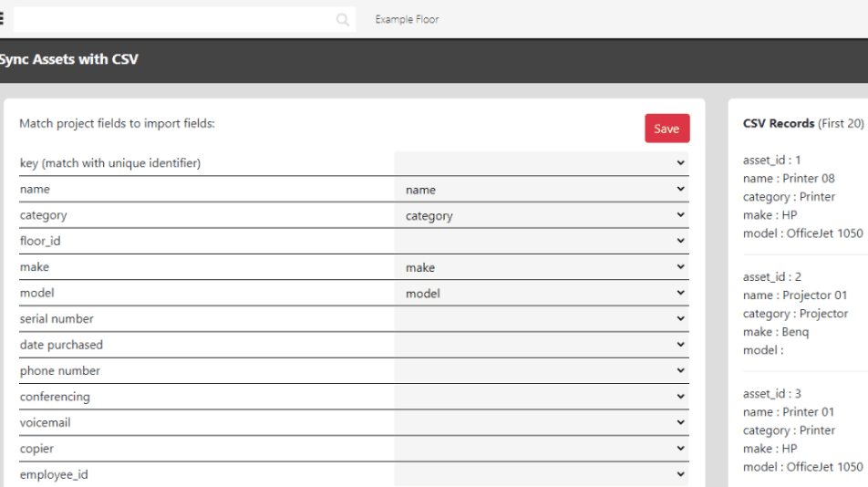The image size is (868, 487).
Task: Open the serial number dropdown
Action: click(542, 319)
